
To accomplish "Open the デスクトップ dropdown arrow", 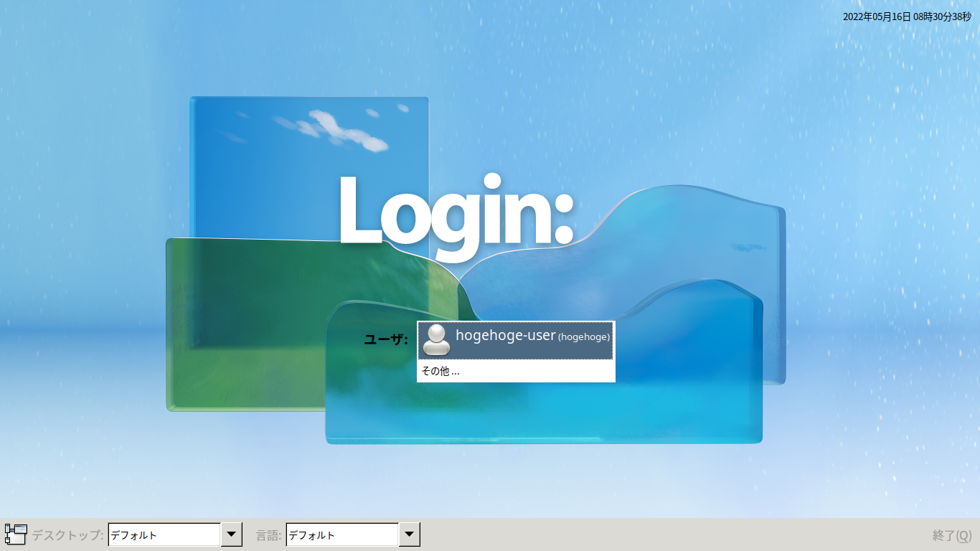I will [231, 534].
